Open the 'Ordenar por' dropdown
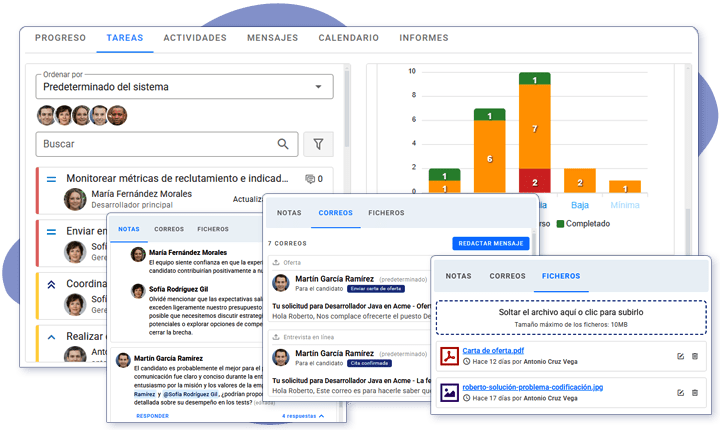Viewport: 720px width, 430px height. [x=185, y=87]
